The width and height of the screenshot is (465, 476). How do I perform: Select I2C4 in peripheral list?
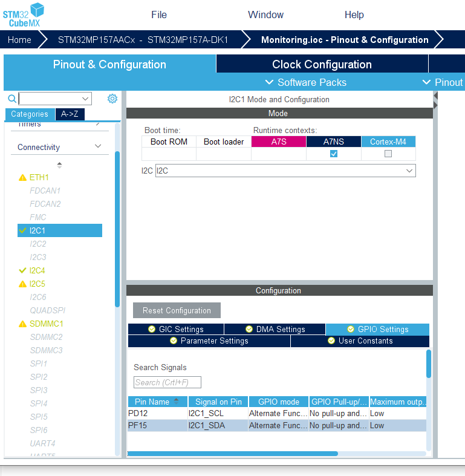pos(37,270)
